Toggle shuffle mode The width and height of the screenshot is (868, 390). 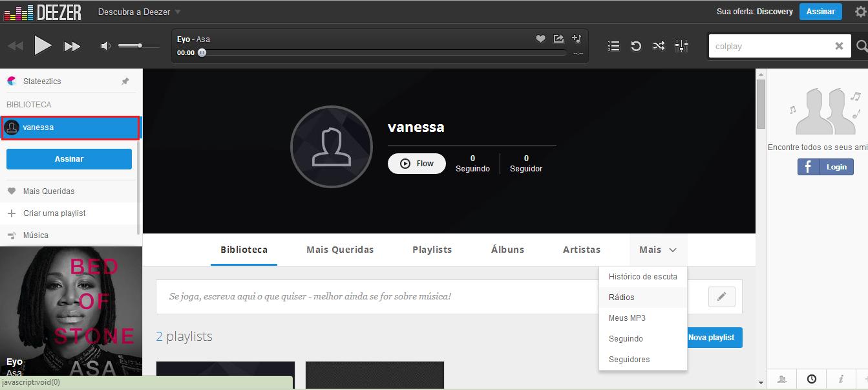tap(659, 46)
